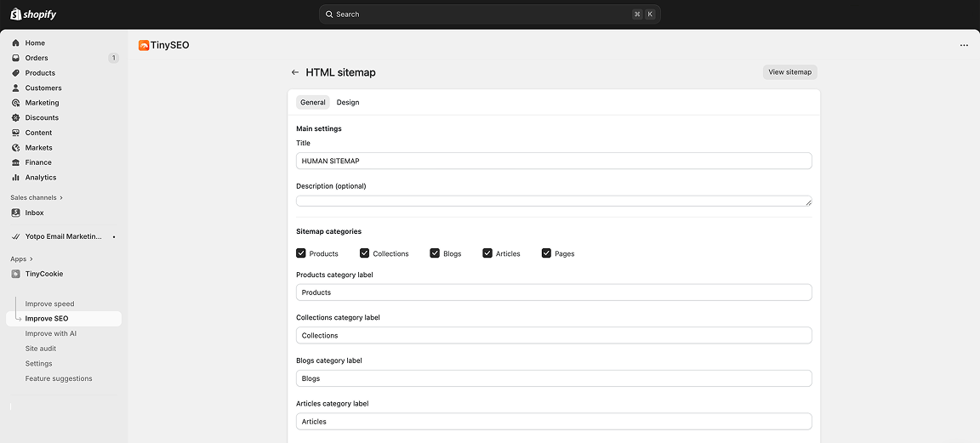The image size is (980, 443).
Task: Click the top Search bar
Action: [x=489, y=14]
